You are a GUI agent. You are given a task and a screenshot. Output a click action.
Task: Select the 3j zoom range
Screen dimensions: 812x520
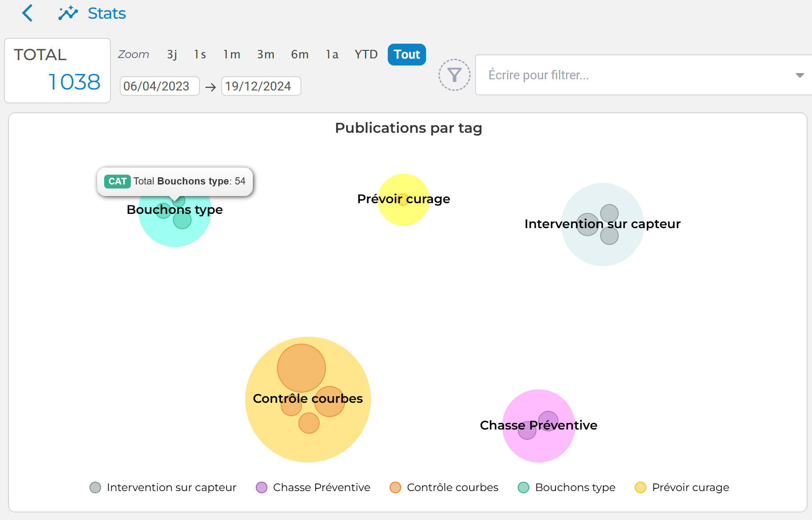click(x=172, y=54)
